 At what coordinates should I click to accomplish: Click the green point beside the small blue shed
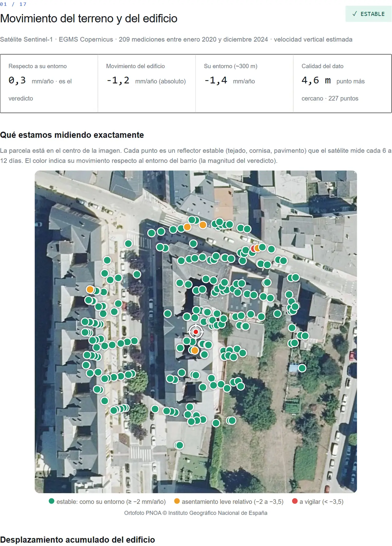point(302,368)
